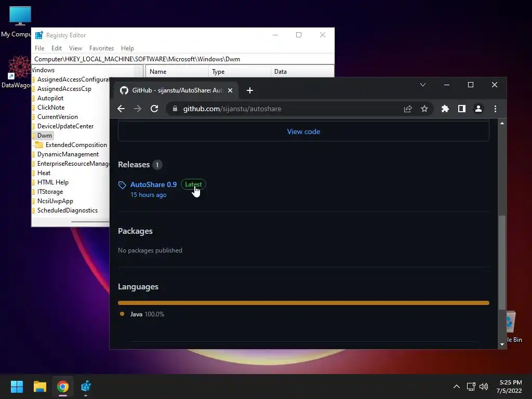Click the browser scrollbar up arrow
Image resolution: width=532 pixels, height=399 pixels.
click(502, 123)
